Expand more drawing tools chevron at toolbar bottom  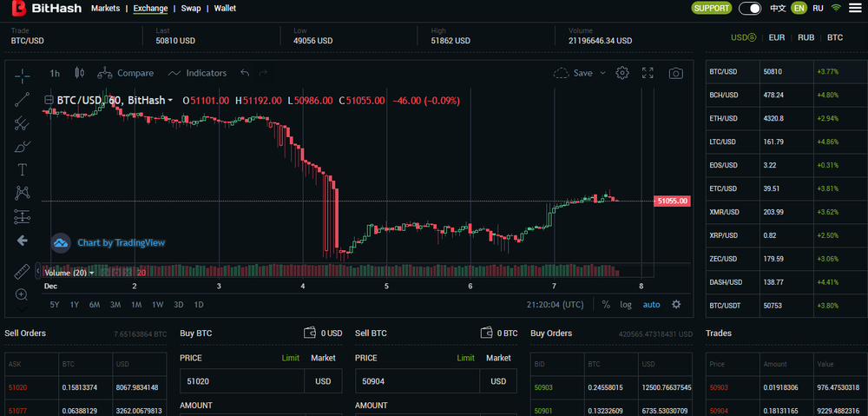22,309
